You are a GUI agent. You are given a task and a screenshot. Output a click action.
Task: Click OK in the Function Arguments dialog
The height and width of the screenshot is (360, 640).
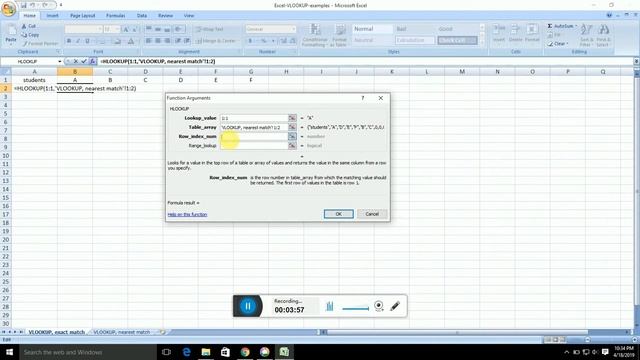[338, 214]
